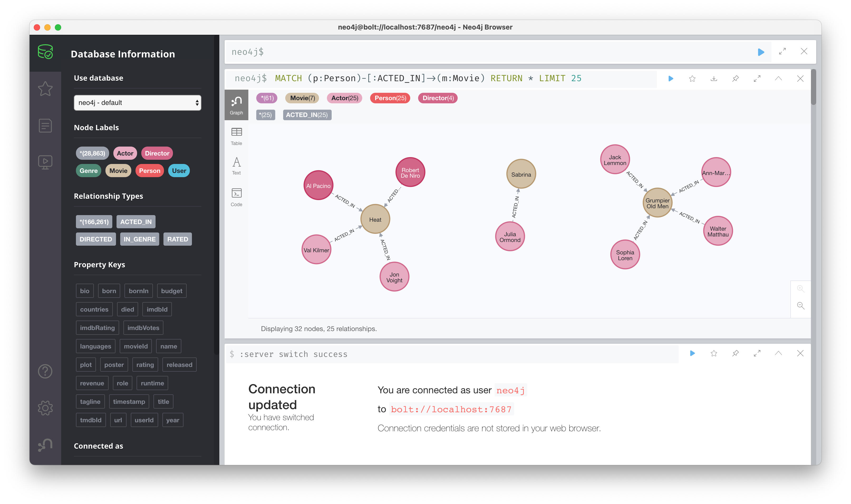Open Actor(25) result label style
The height and width of the screenshot is (504, 851).
[345, 98]
